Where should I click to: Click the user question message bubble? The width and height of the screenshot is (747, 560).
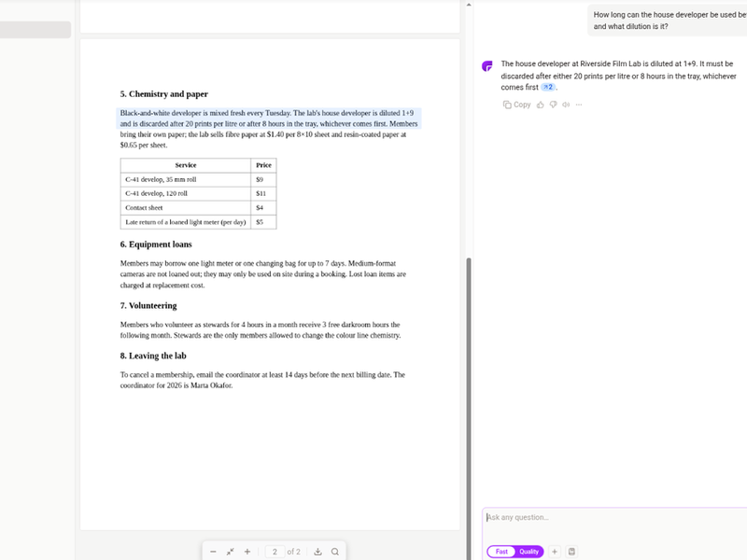(667, 21)
